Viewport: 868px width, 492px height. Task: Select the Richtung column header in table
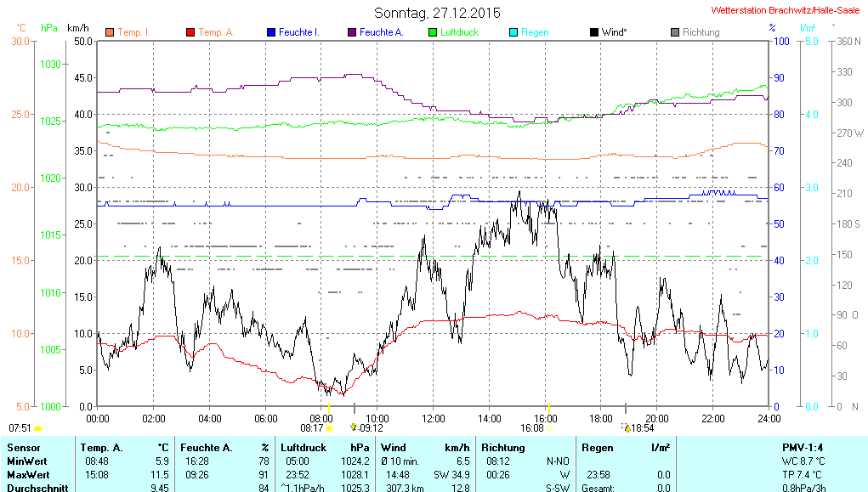coord(502,447)
